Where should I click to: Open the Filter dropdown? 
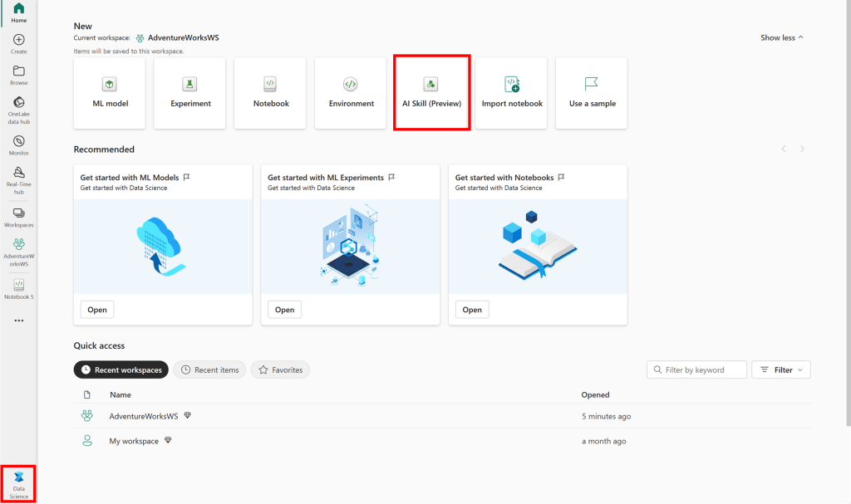point(780,369)
